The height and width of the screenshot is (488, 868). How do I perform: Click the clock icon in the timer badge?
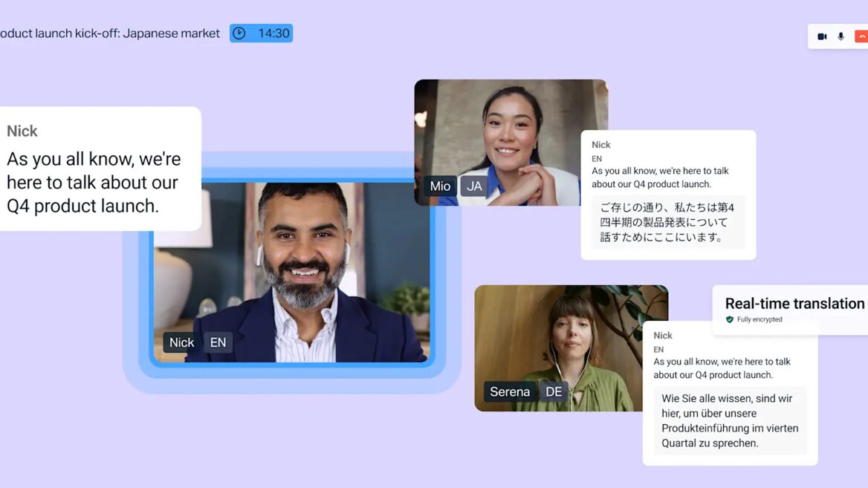(x=239, y=33)
